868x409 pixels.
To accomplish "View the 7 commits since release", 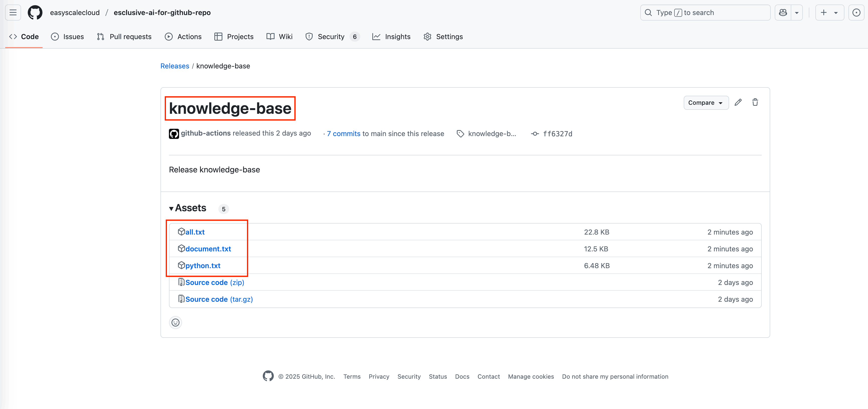I will coord(343,133).
